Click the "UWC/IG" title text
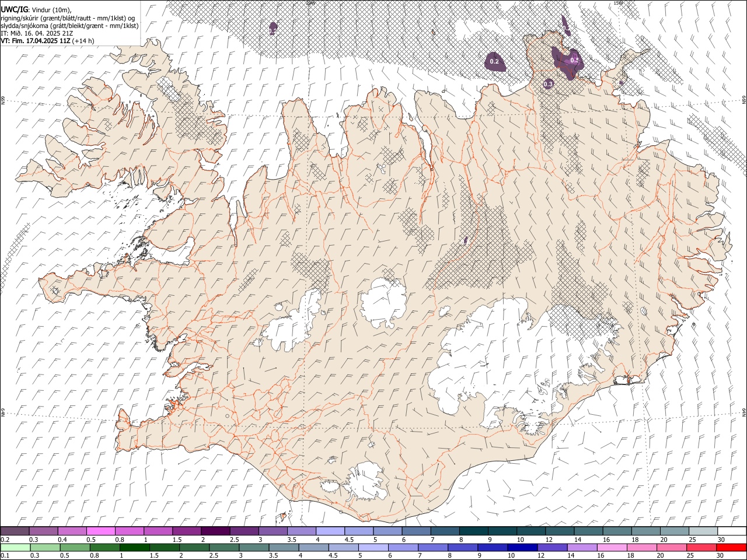The width and height of the screenshot is (747, 560). tap(14, 9)
